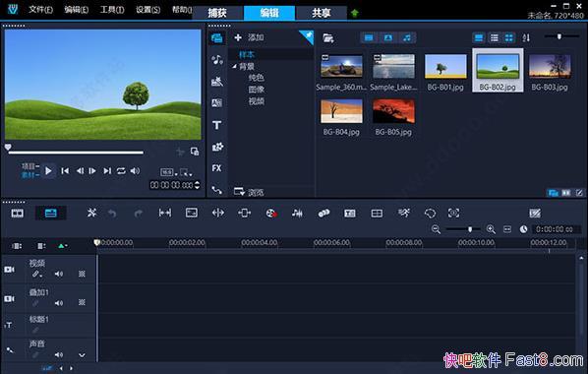588x374 pixels.
Task: Click the Redo arrow
Action: tap(139, 214)
